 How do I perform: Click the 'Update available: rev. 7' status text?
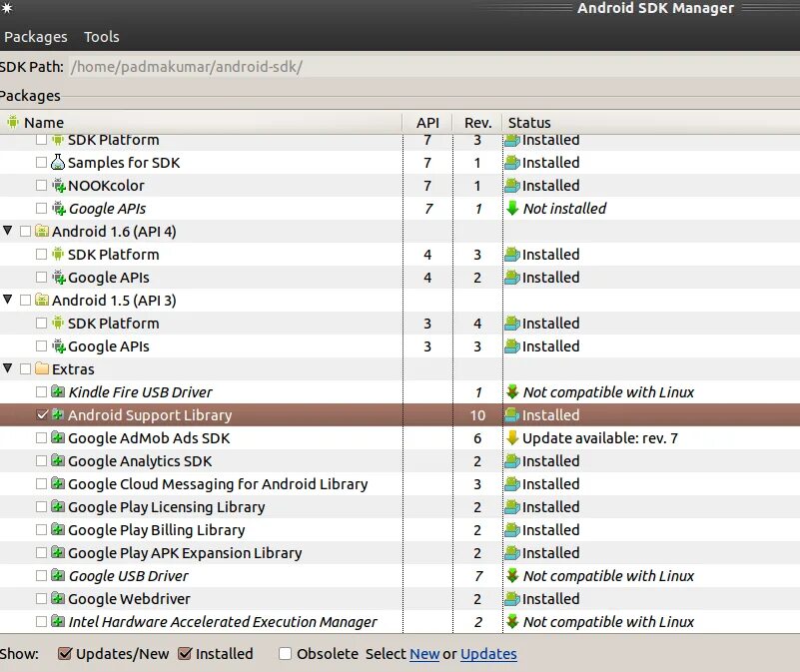[x=600, y=437]
